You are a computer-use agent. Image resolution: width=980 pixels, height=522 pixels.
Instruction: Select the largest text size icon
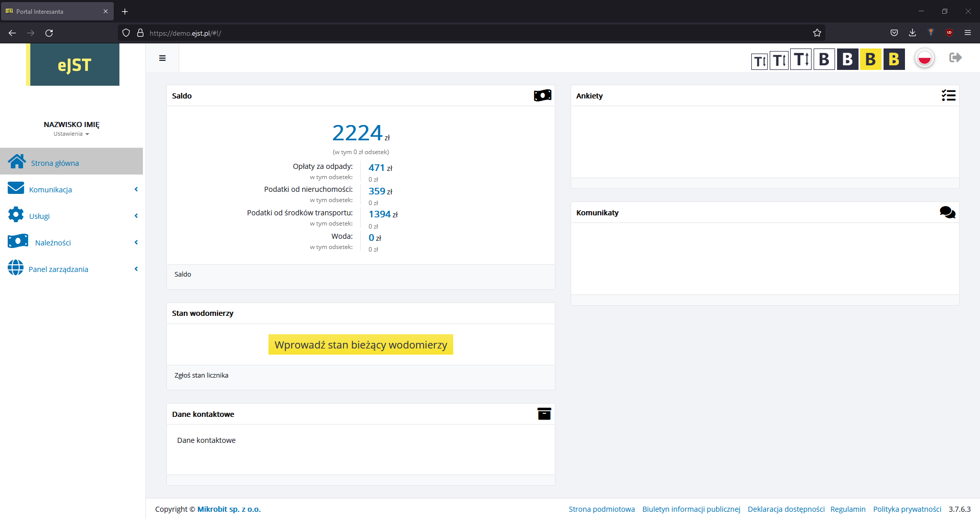point(801,60)
